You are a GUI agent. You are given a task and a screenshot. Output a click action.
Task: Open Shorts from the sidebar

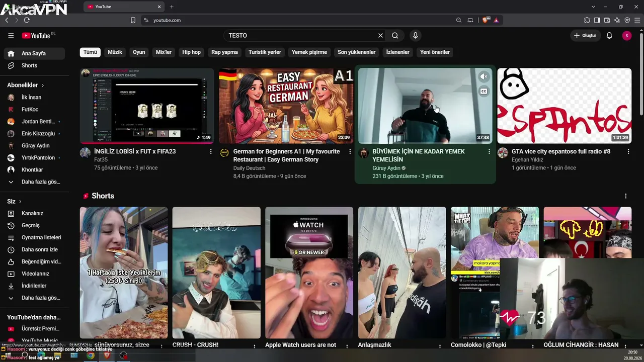[x=34, y=65]
